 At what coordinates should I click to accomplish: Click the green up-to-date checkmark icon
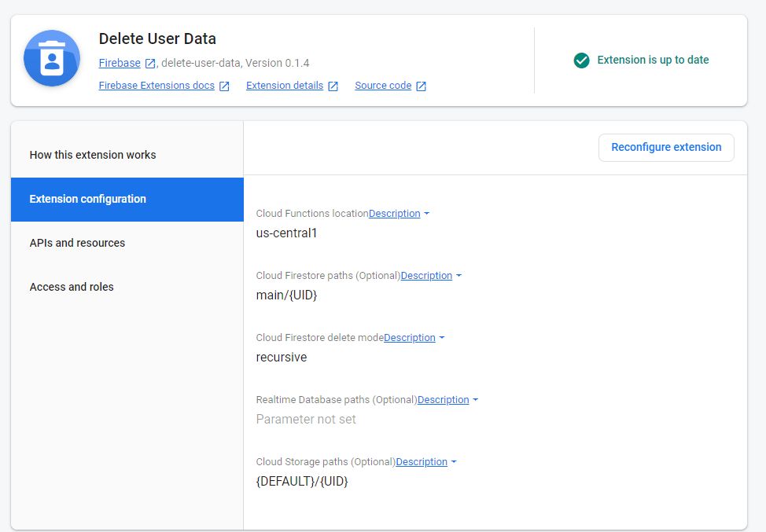point(581,61)
